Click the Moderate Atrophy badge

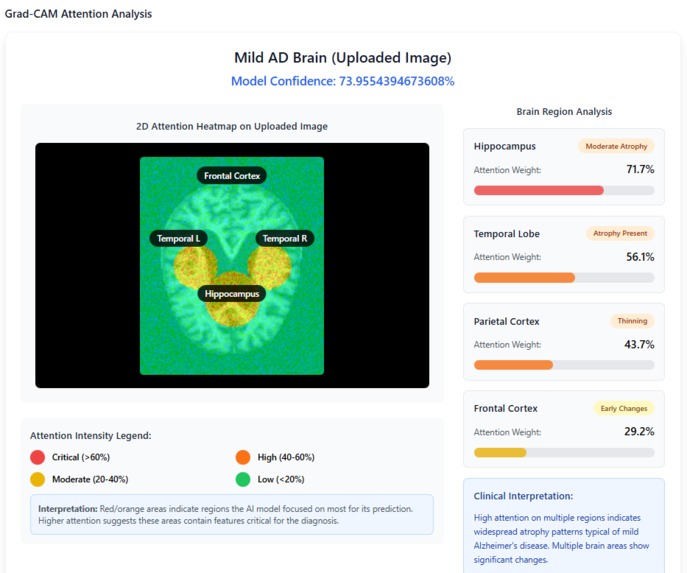616,146
